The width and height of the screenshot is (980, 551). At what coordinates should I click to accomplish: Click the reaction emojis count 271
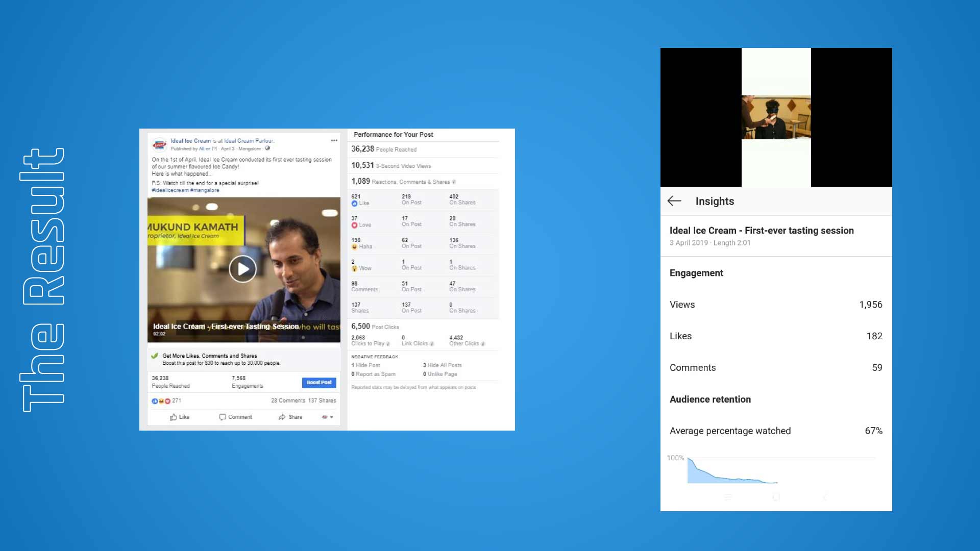tap(166, 401)
